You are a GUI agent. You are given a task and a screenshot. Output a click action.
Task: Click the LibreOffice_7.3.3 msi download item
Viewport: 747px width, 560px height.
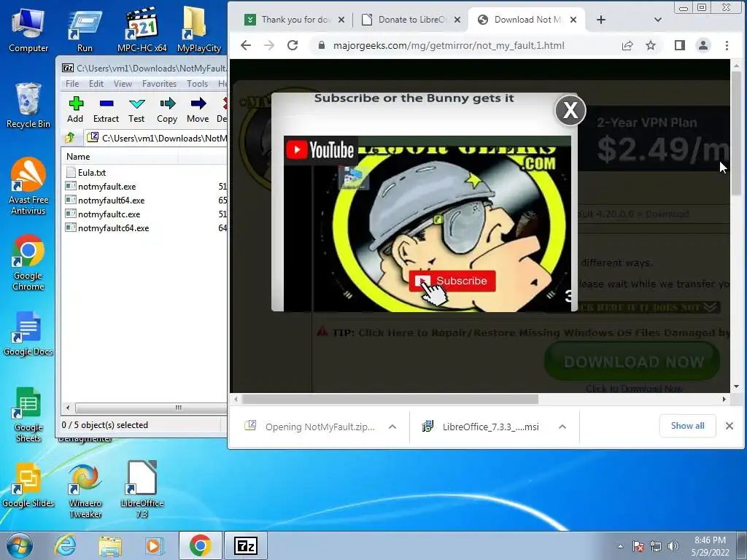click(x=481, y=427)
